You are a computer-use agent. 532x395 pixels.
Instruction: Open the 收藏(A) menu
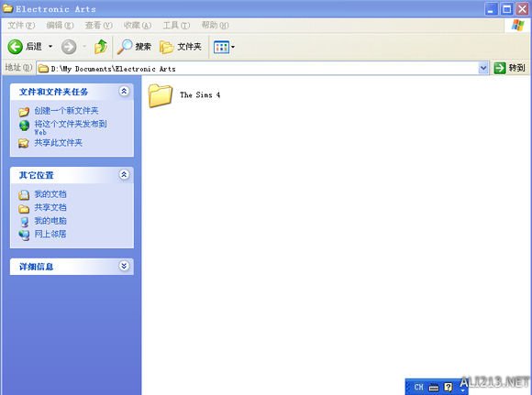point(138,25)
